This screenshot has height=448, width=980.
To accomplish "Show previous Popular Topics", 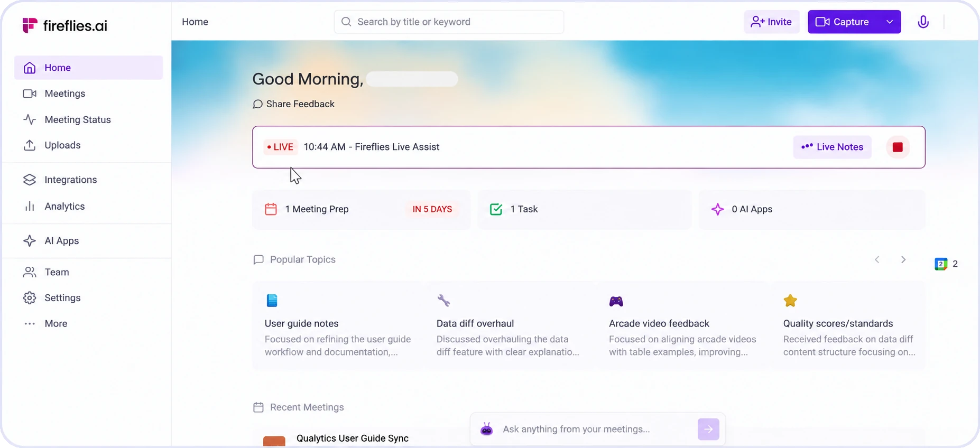I will [x=877, y=259].
